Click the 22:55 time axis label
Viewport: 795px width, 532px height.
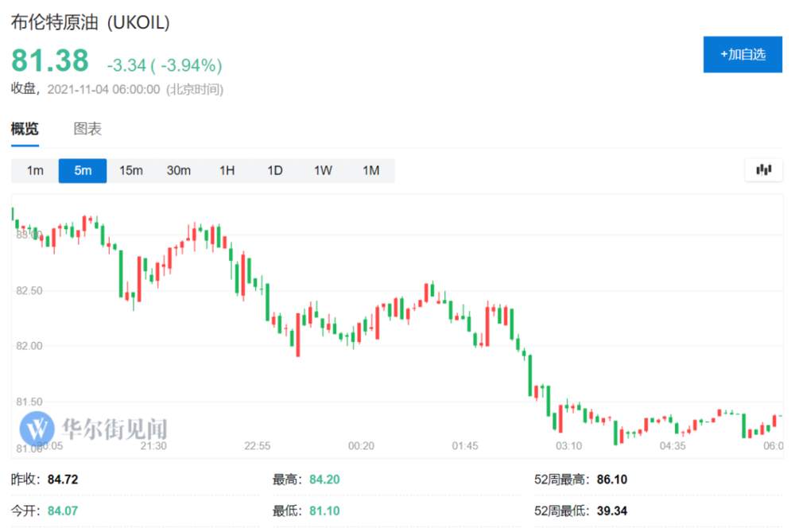257,446
